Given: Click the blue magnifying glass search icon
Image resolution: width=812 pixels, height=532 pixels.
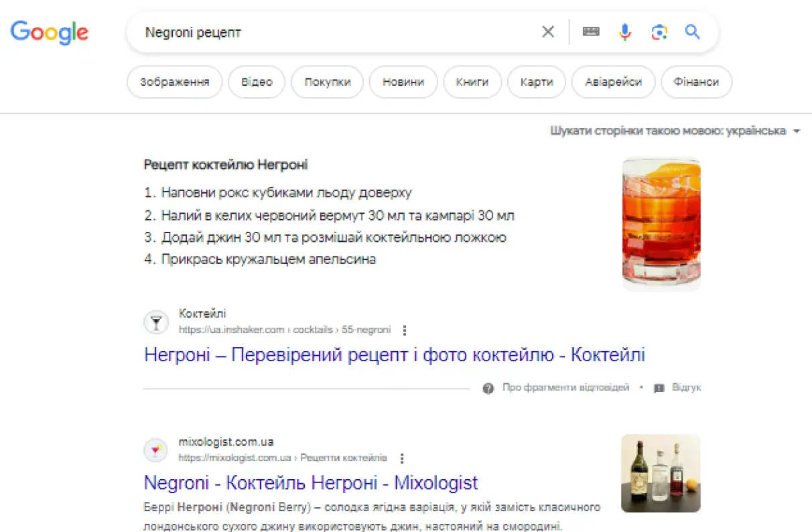Looking at the screenshot, I should 692,31.
